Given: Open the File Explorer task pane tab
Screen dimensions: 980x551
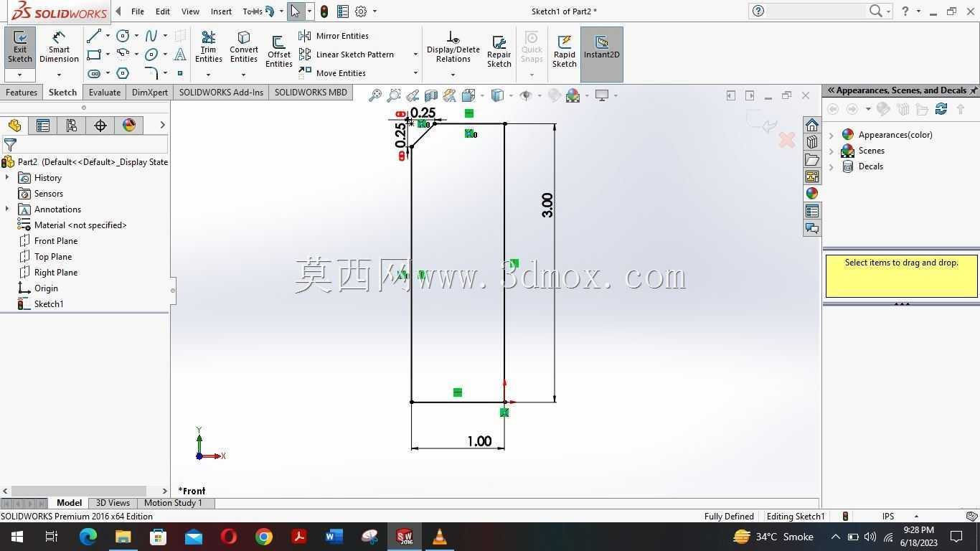Looking at the screenshot, I should coord(812,159).
